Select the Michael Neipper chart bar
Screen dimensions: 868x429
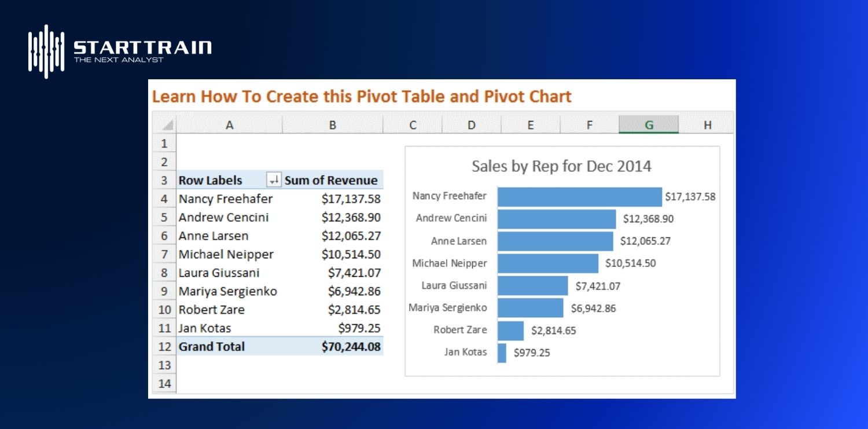[547, 263]
